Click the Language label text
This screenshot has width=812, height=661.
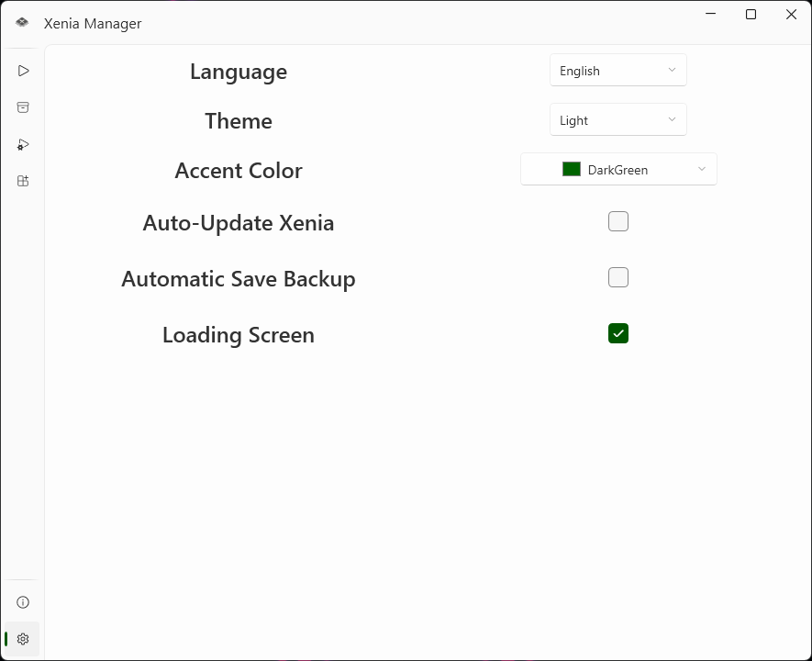(x=239, y=72)
